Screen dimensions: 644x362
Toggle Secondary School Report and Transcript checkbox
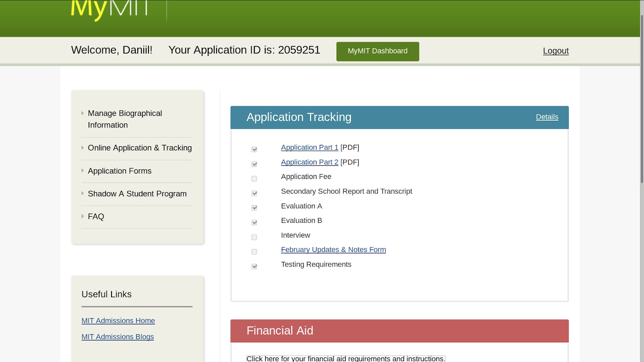pos(254,193)
